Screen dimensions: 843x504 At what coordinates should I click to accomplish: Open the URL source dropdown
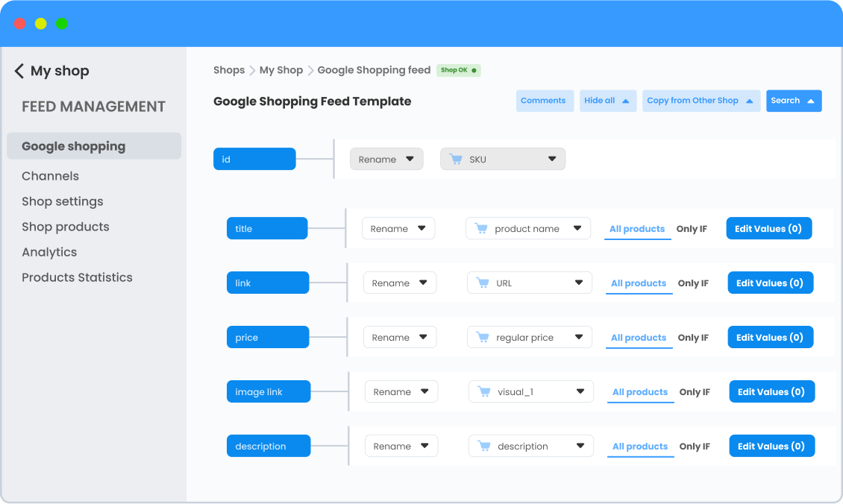(530, 283)
